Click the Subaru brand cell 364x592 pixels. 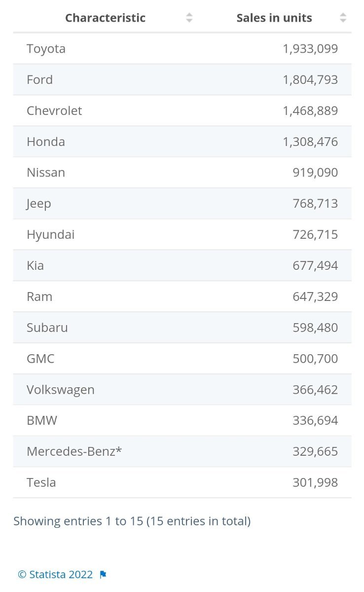pyautogui.click(x=47, y=328)
